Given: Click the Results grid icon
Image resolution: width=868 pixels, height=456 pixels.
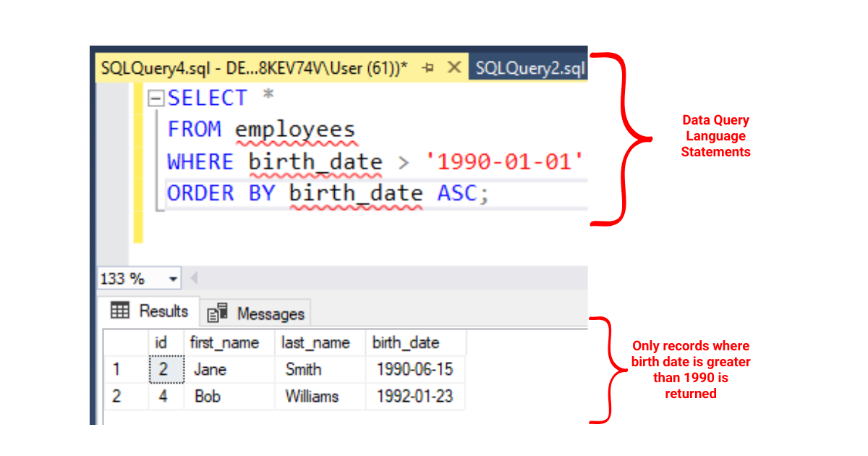Looking at the screenshot, I should click(x=119, y=311).
